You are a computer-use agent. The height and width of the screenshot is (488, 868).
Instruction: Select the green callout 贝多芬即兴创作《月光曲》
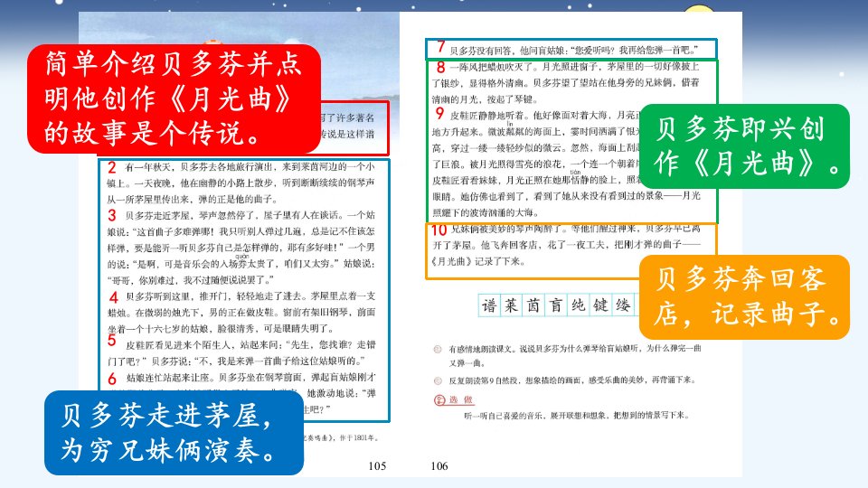click(743, 146)
